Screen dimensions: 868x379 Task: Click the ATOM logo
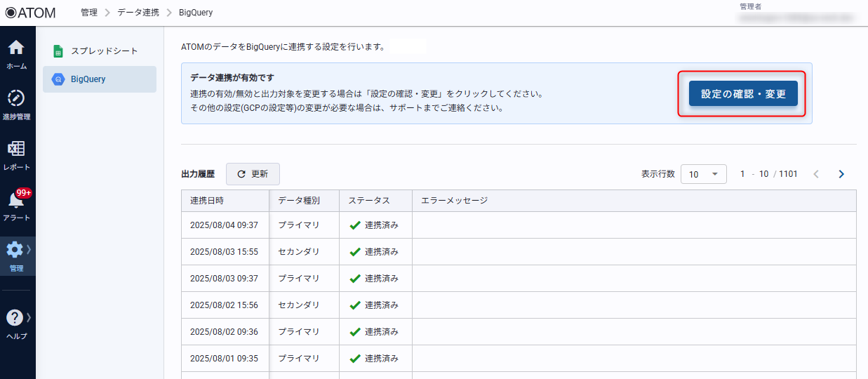tap(30, 13)
